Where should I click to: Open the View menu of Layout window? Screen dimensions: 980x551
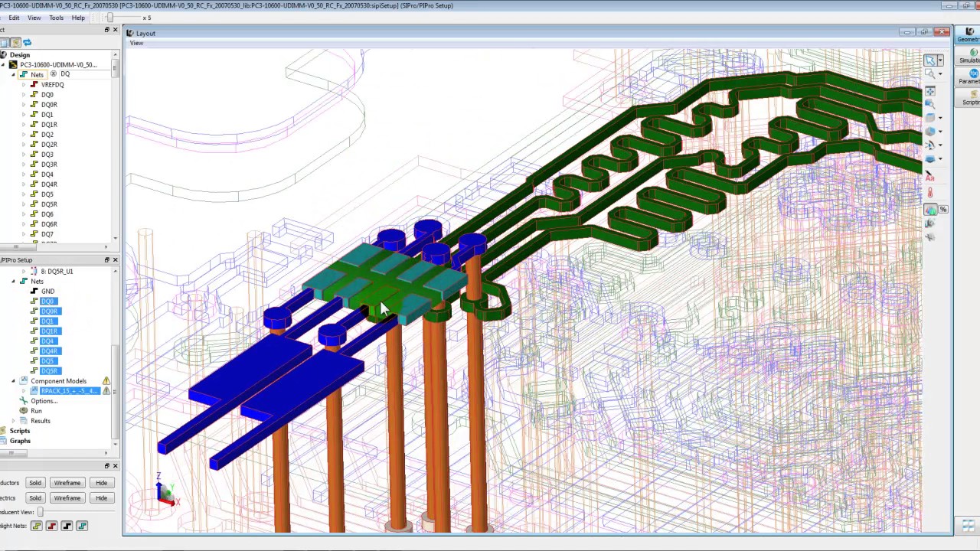tap(136, 43)
